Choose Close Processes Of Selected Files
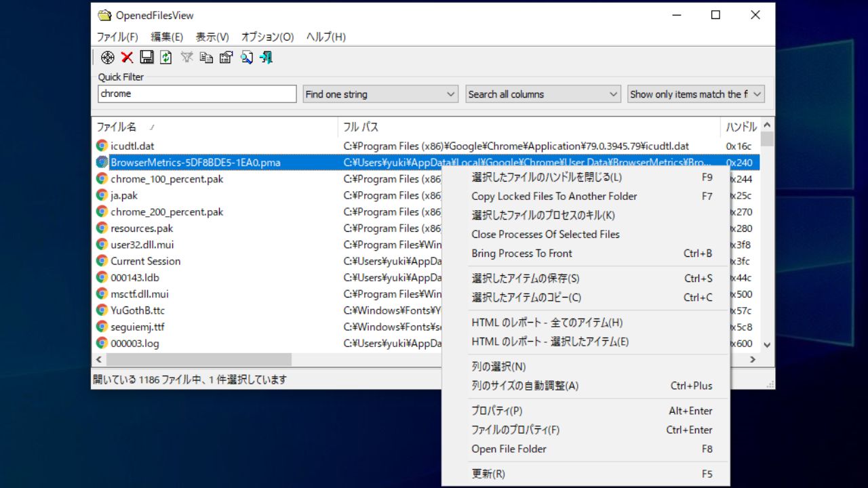 pos(586,235)
